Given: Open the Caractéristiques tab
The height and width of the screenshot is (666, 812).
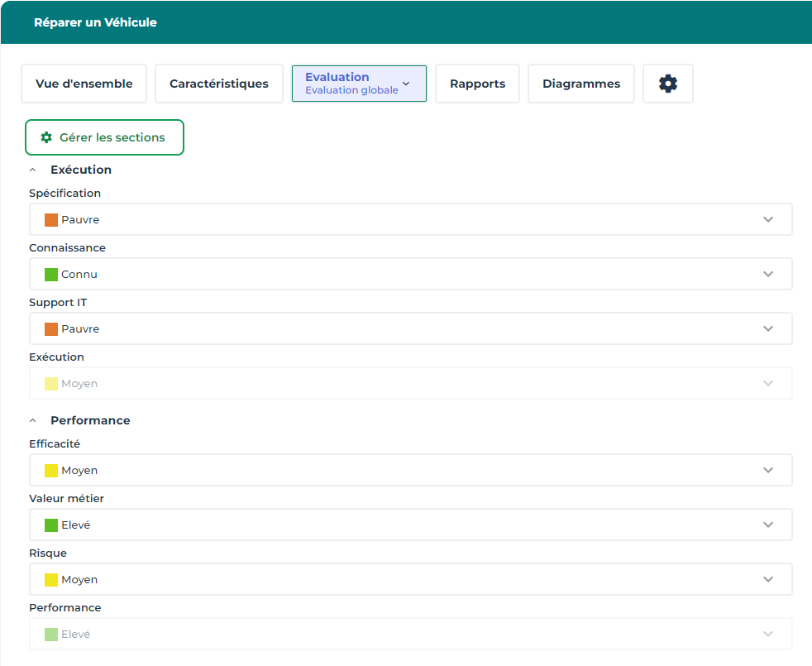Looking at the screenshot, I should tap(219, 84).
